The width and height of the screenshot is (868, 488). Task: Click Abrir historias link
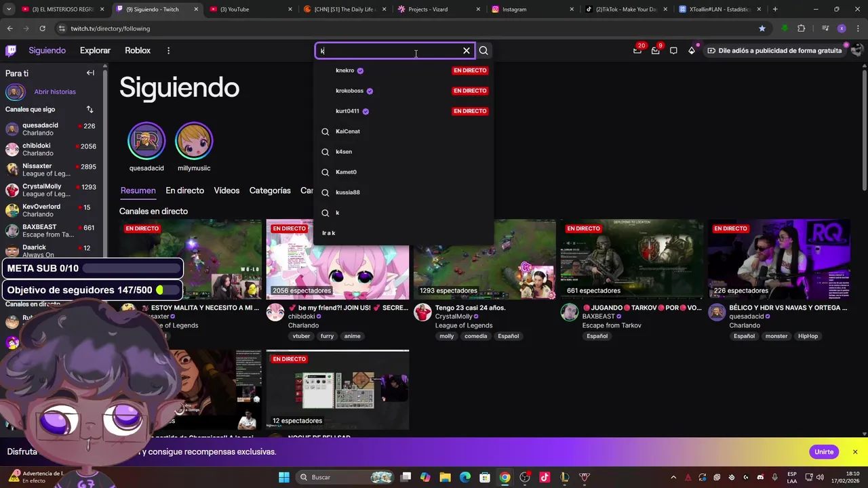coord(55,91)
